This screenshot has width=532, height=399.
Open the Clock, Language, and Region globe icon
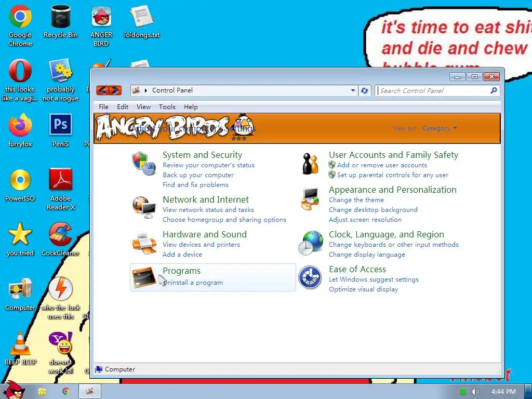(x=311, y=243)
